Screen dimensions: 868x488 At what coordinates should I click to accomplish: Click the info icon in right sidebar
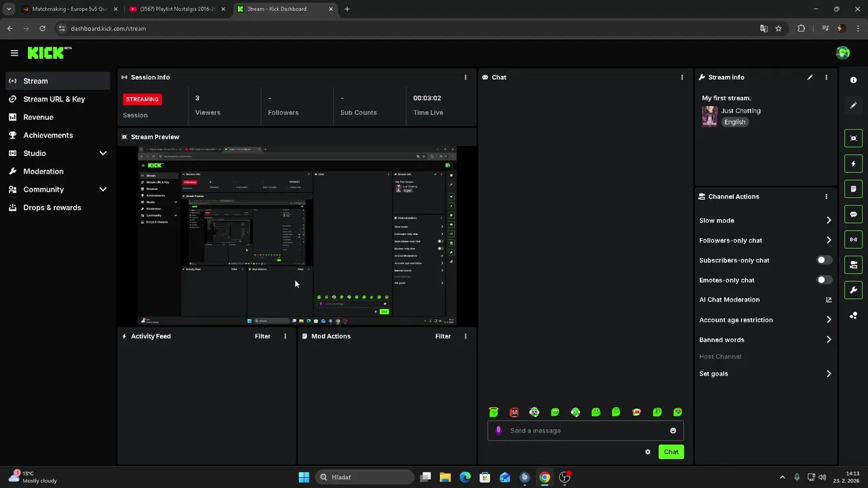854,80
